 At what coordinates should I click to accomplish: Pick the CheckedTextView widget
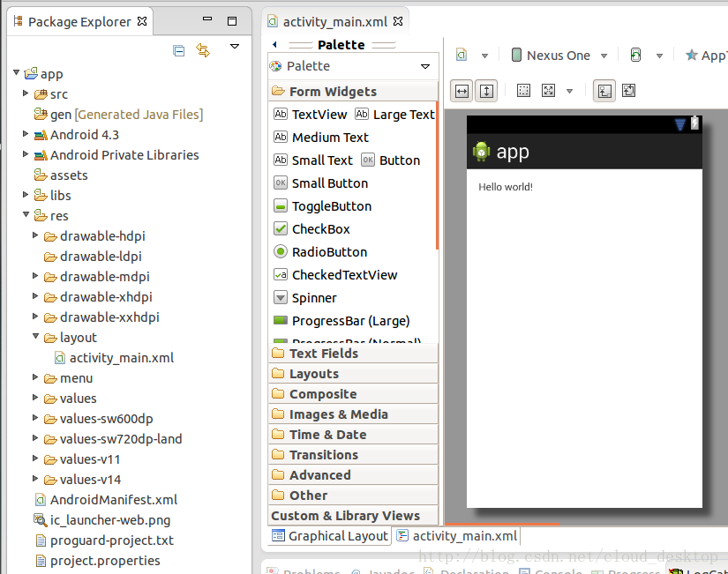pos(335,275)
